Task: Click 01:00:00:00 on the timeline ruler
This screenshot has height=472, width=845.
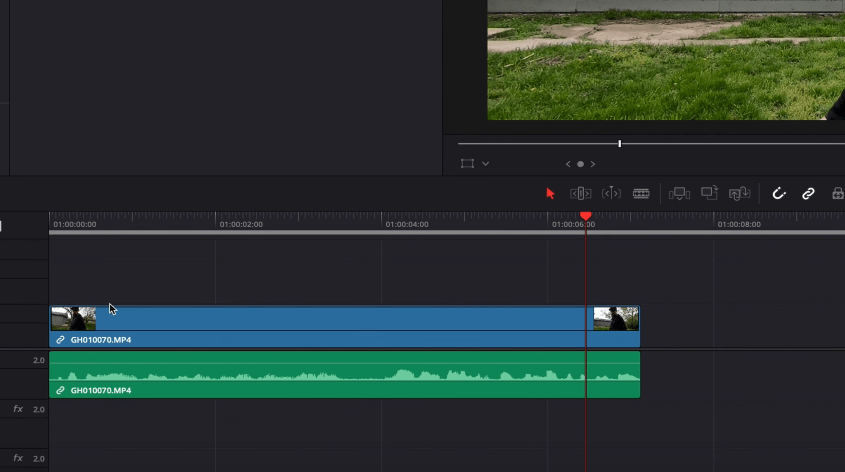Action: pyautogui.click(x=75, y=224)
